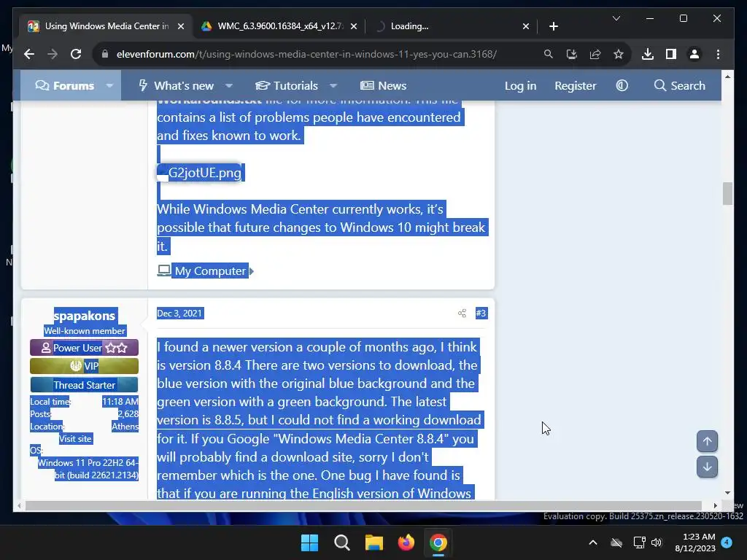
Task: Open the volume speaker tray icon
Action: tap(657, 542)
